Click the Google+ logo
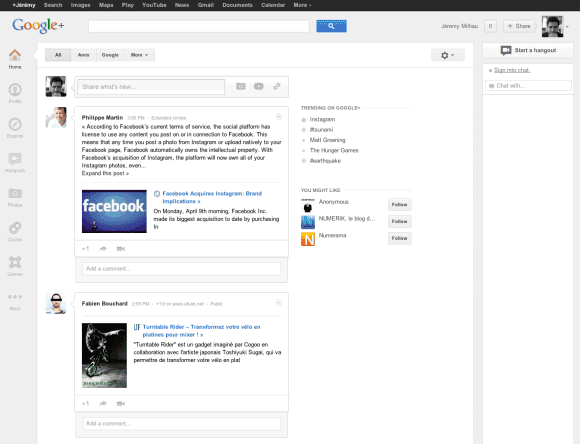 click(38, 26)
